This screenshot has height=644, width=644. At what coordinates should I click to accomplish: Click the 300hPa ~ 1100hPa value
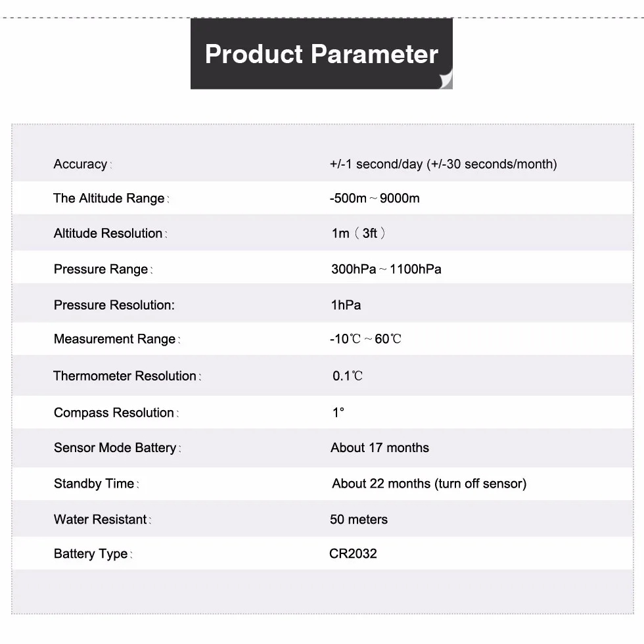coord(386,269)
